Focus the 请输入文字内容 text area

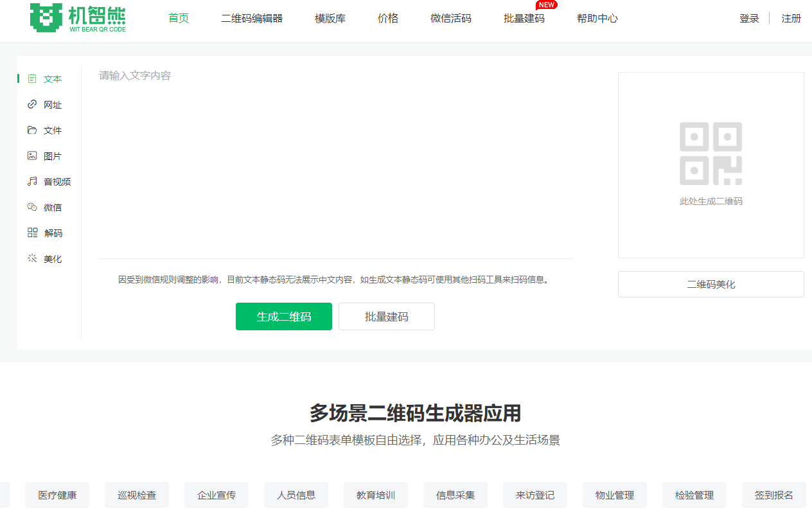(335, 162)
